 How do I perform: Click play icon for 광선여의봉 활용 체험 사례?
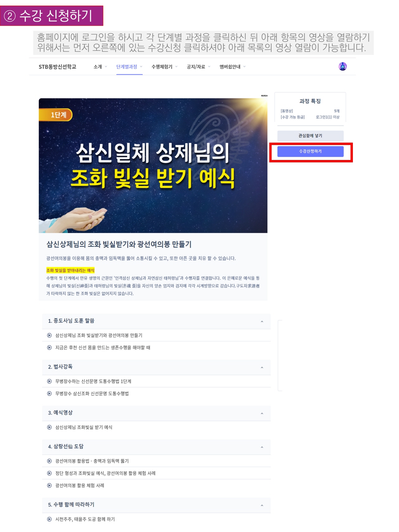point(49,486)
